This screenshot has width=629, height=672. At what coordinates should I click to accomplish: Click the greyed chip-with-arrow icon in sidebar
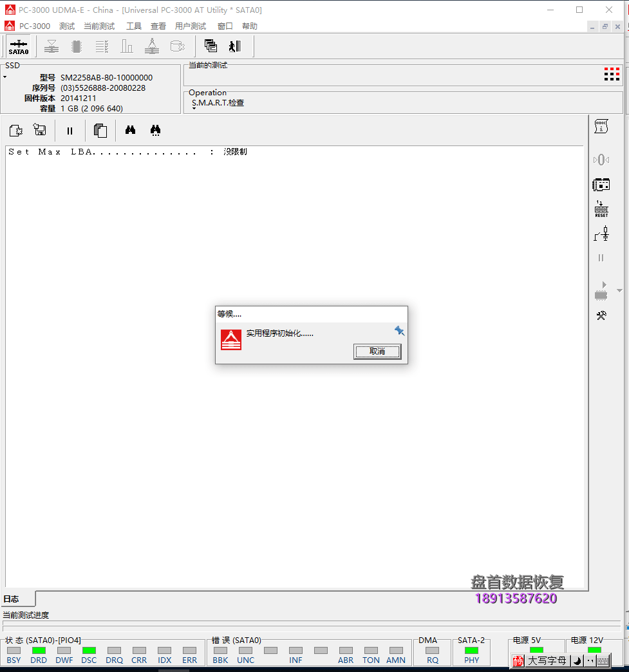(601, 291)
